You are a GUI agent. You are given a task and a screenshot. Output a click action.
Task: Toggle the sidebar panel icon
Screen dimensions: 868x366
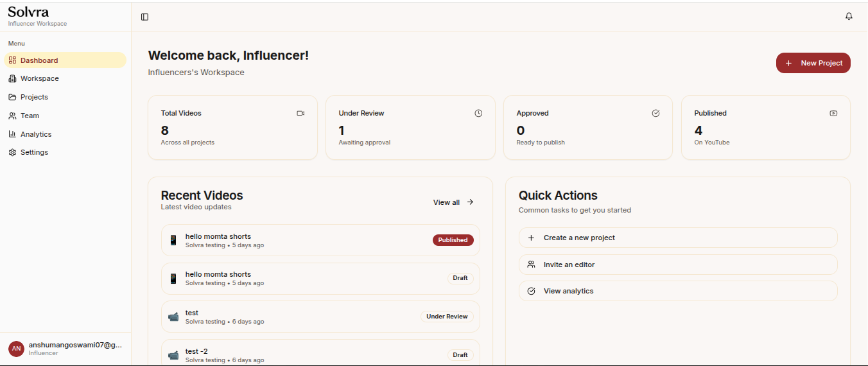point(144,17)
